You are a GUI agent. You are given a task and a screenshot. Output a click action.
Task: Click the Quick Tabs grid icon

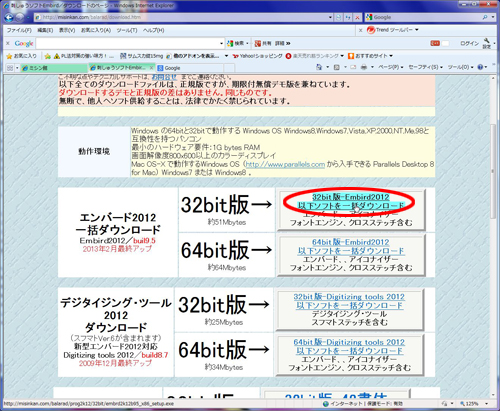[x=10, y=68]
